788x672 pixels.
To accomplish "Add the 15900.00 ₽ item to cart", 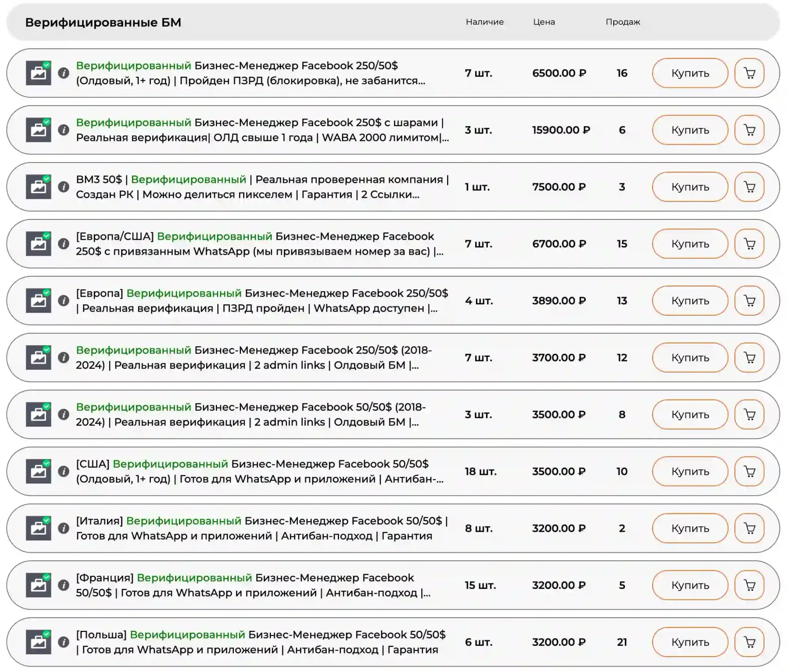I will 749,130.
